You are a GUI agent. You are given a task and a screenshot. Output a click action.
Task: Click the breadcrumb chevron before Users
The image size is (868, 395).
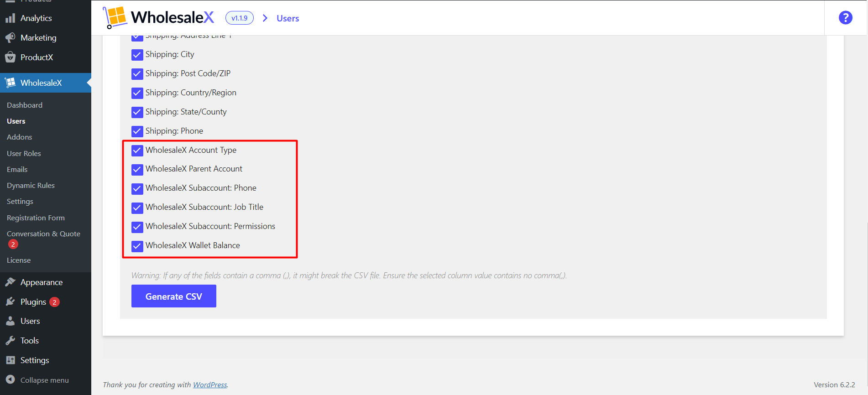click(265, 18)
